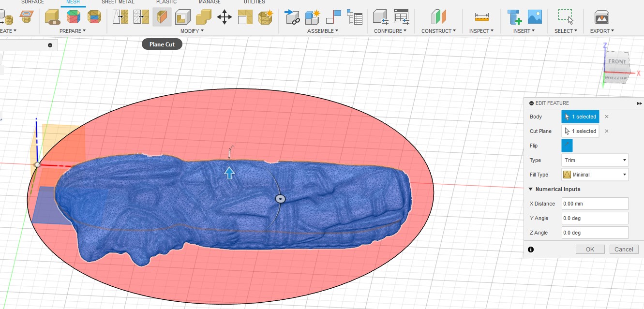Expand the Modify dropdown menu
This screenshot has width=644, height=309.
pos(192,31)
